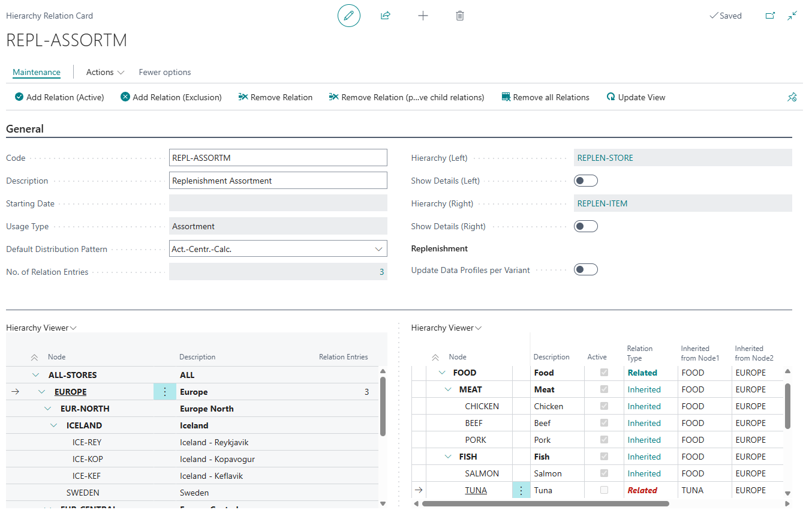Click the share icon in header
The width and height of the screenshot is (812, 513).
[386, 16]
